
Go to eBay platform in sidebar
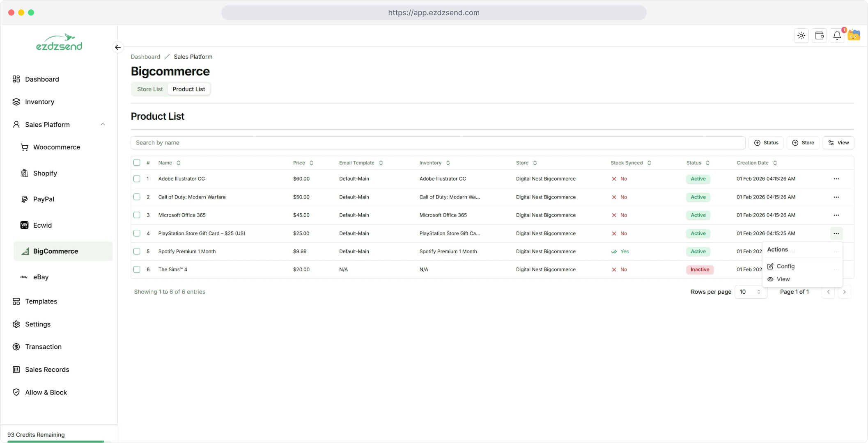coord(41,277)
